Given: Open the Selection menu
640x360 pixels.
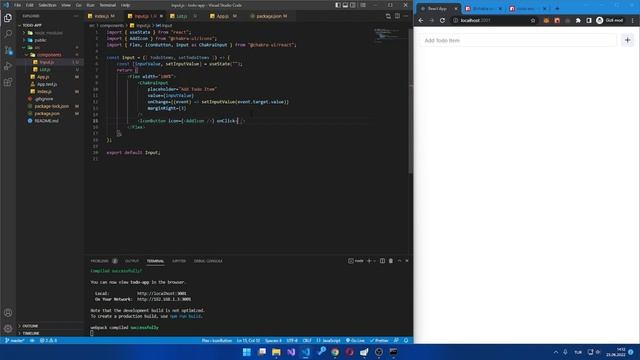Looking at the screenshot, I should point(47,5).
